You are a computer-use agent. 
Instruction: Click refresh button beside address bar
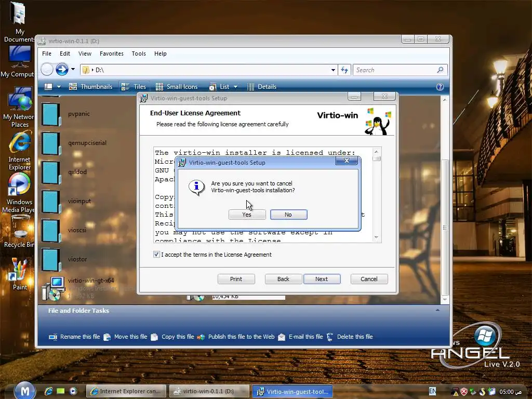click(344, 70)
